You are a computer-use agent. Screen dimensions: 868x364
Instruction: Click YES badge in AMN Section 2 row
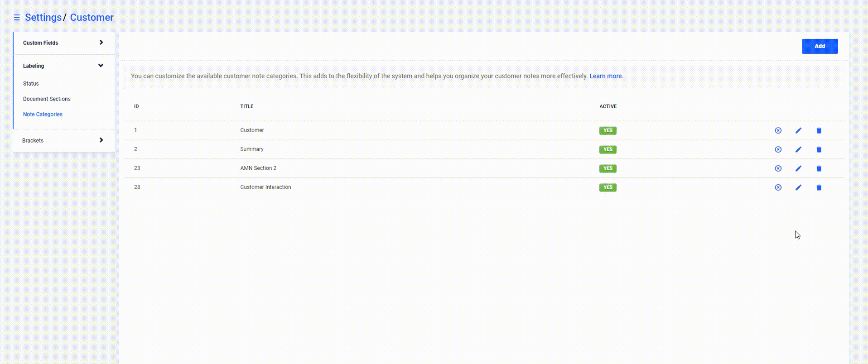pyautogui.click(x=608, y=168)
